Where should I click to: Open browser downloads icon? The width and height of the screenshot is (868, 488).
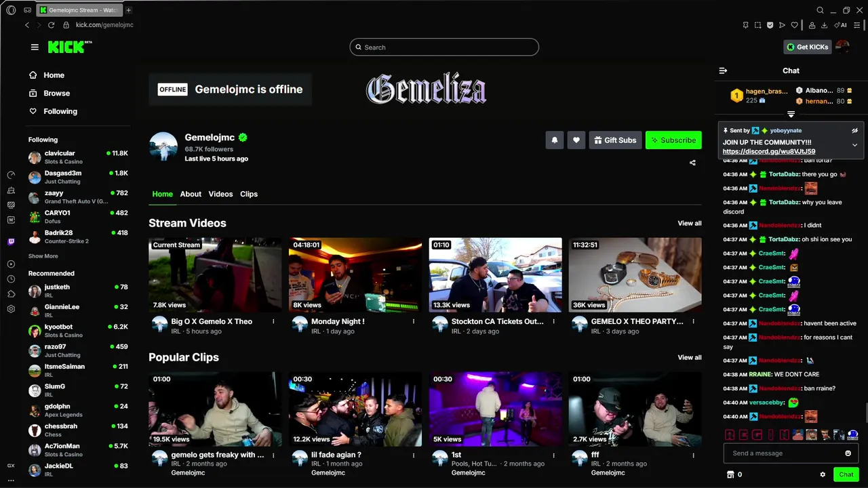pyautogui.click(x=824, y=25)
